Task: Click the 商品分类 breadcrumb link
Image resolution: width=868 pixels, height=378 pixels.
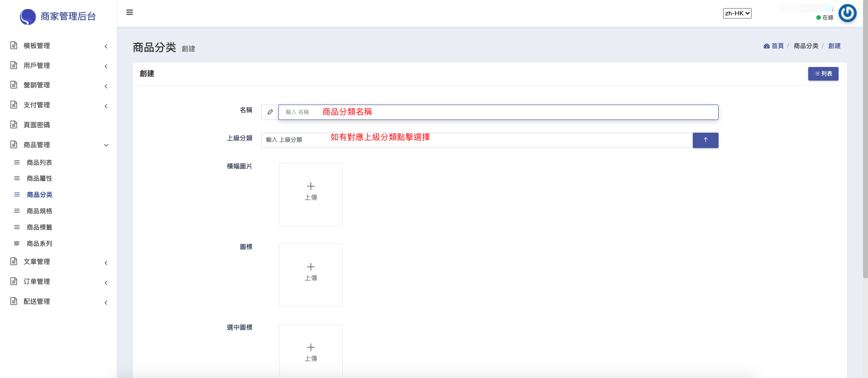Action: (806, 46)
